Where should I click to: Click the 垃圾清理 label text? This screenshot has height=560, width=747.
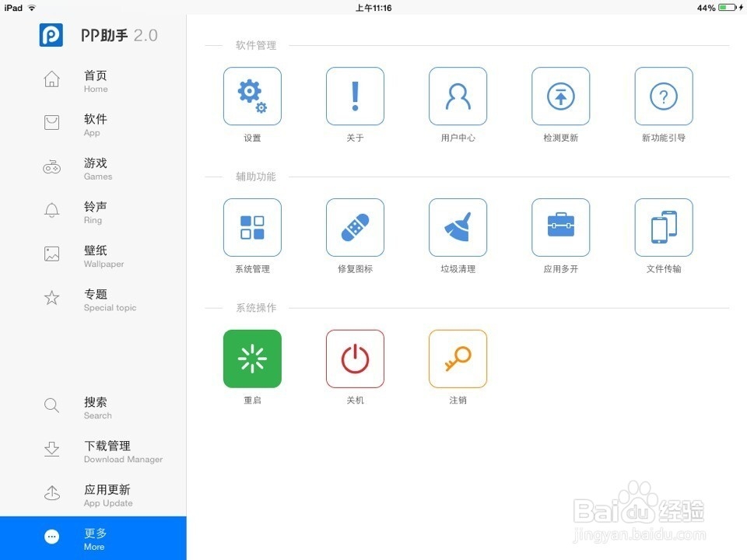458,269
